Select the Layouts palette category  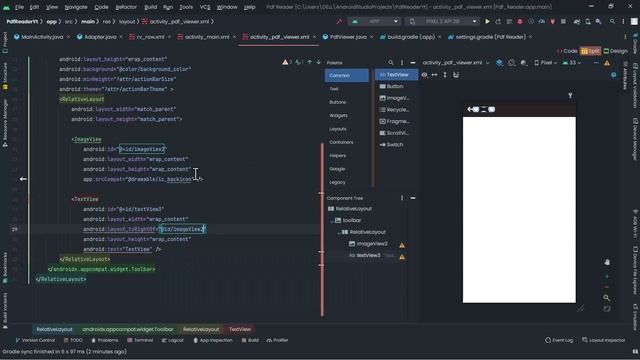[x=338, y=129]
